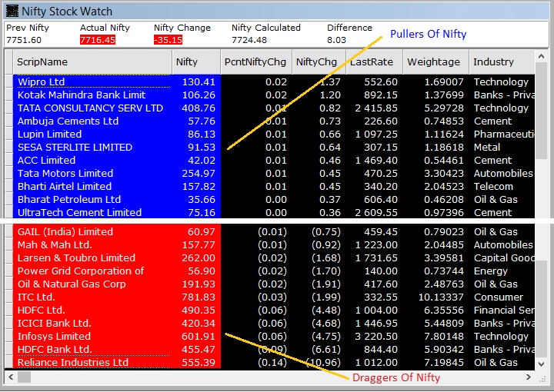Click the vertical scrollbar down arrow

(x=542, y=364)
